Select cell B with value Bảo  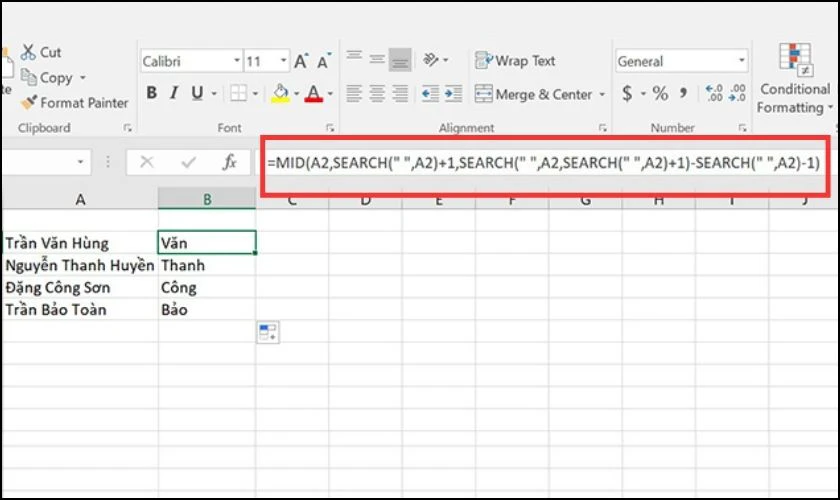(x=207, y=309)
